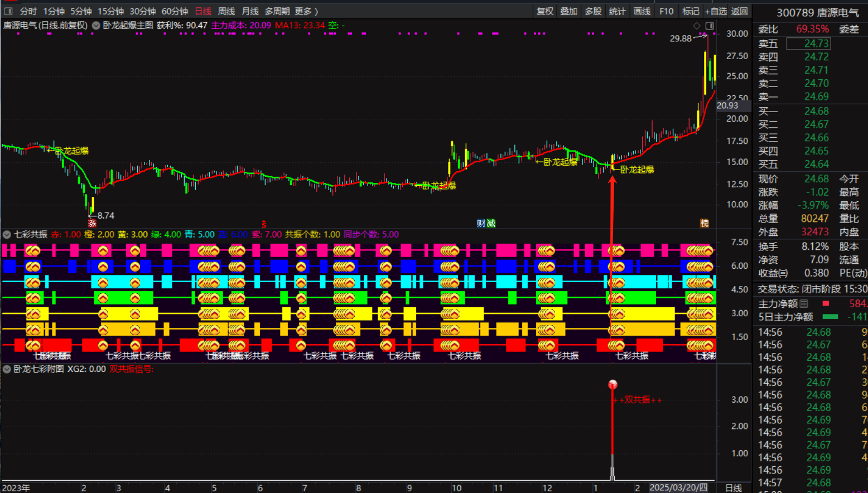This screenshot has width=868, height=493.
Task: Open the 卧龙七彩附图 indicator dropdown arrow
Action: 7,369
